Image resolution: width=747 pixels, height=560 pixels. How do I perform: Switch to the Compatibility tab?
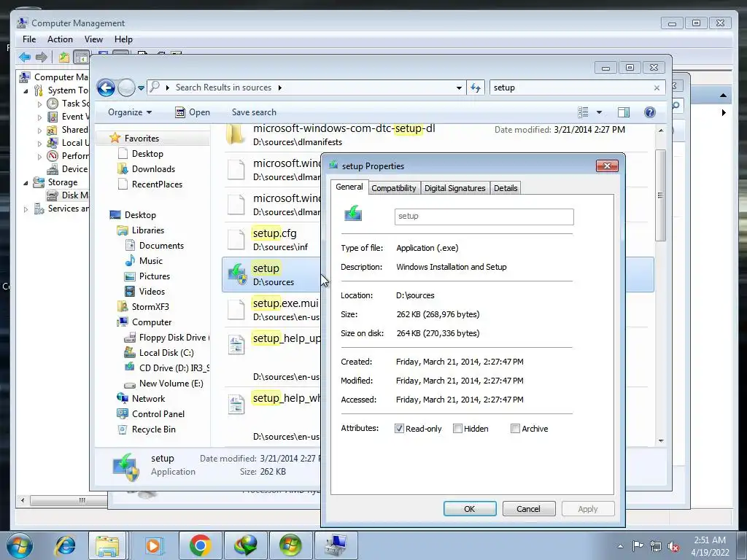(x=394, y=188)
